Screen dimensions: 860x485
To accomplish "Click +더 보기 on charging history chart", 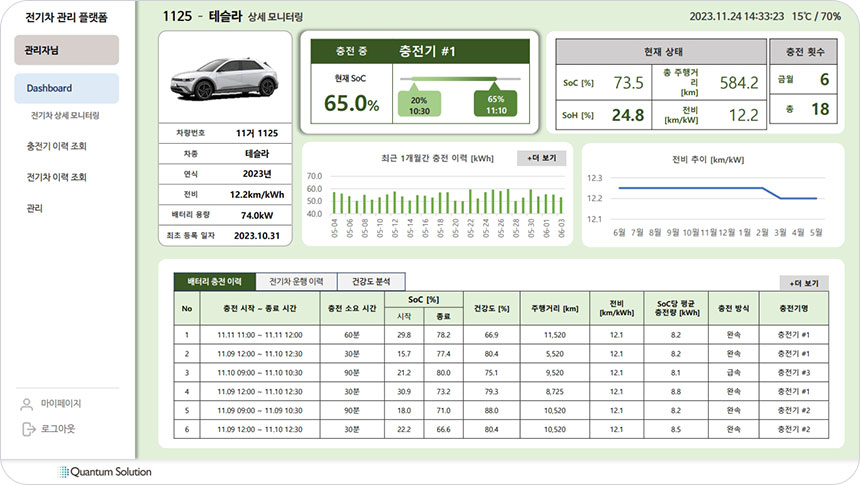I will tap(542, 158).
